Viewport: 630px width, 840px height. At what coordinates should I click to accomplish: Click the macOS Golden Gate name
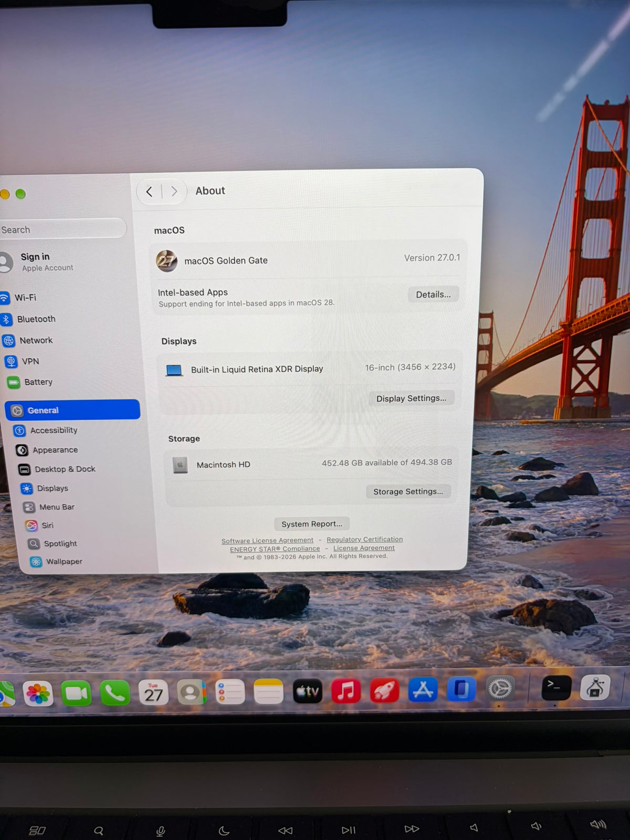[x=226, y=260]
